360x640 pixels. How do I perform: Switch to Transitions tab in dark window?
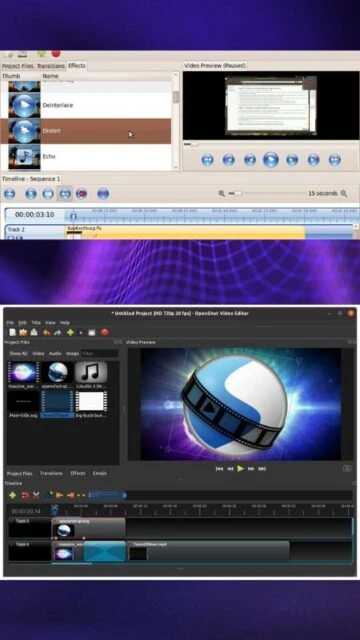(x=51, y=473)
